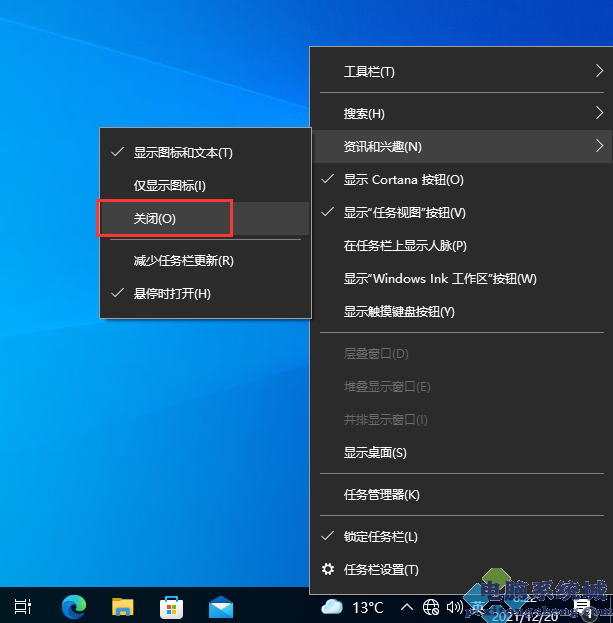The width and height of the screenshot is (613, 623).
Task: Click the cloud weather icon
Action: (x=332, y=607)
